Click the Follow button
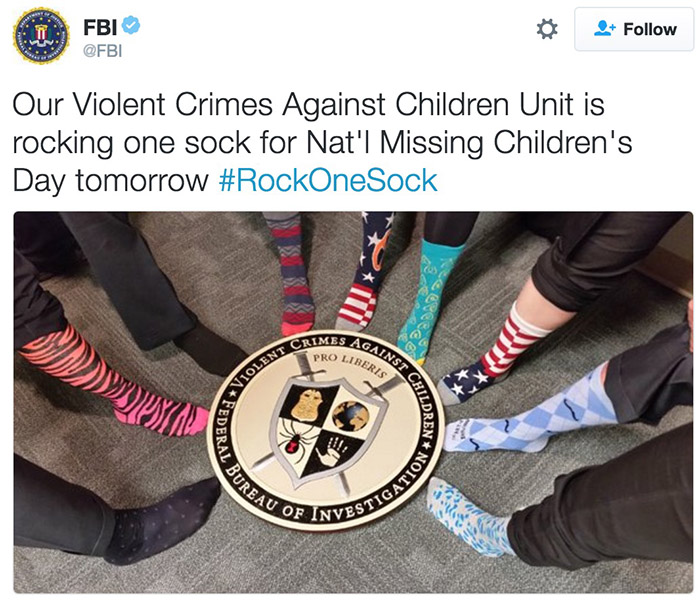Screen dimensions: 700x603 coord(634,29)
